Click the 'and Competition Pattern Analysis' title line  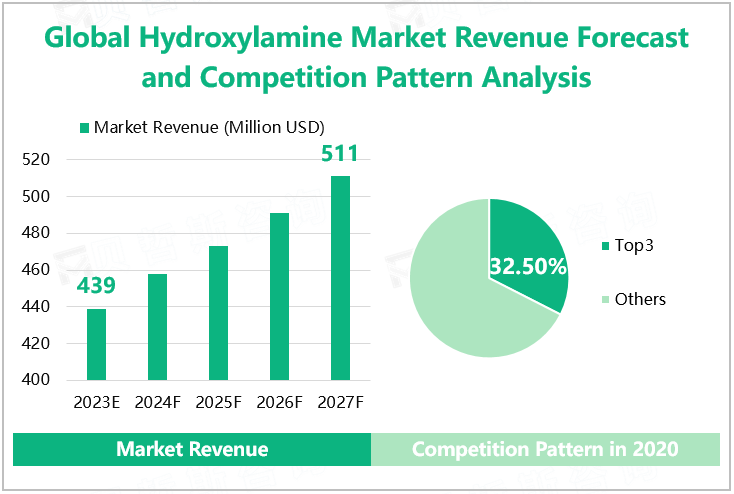[x=367, y=77]
